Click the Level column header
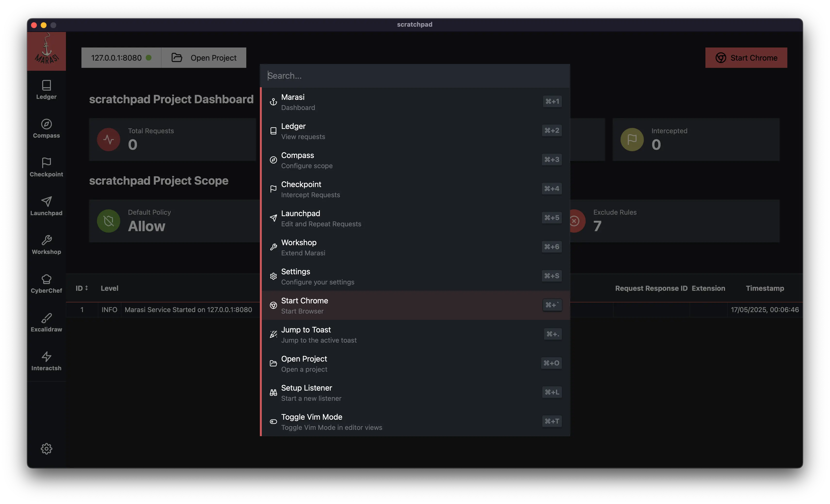This screenshot has width=830, height=504. point(110,288)
